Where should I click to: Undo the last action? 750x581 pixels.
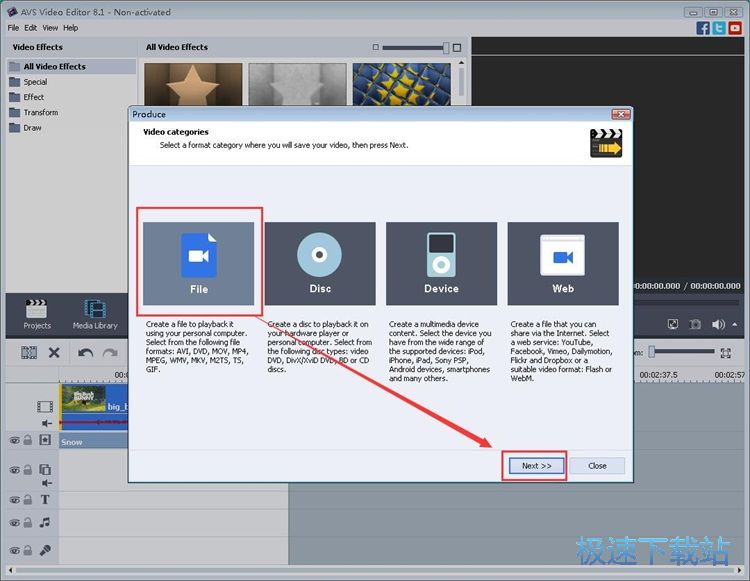pos(86,353)
